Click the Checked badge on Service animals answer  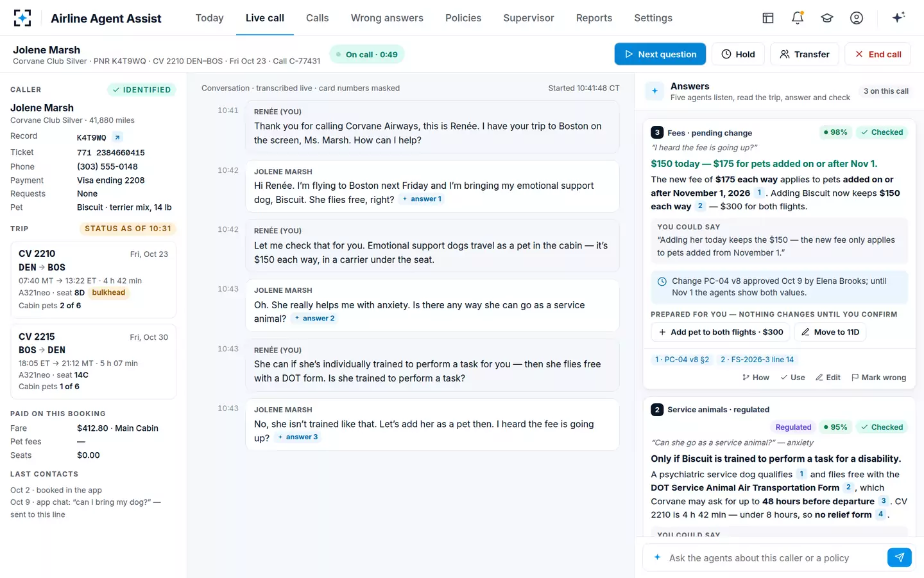tap(882, 427)
